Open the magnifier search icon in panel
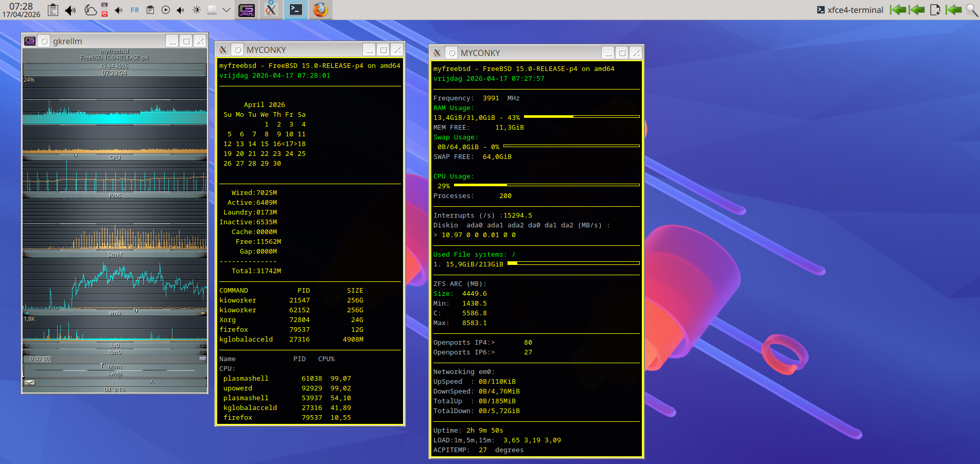Screen dimensions: 980x464 click(x=972, y=10)
